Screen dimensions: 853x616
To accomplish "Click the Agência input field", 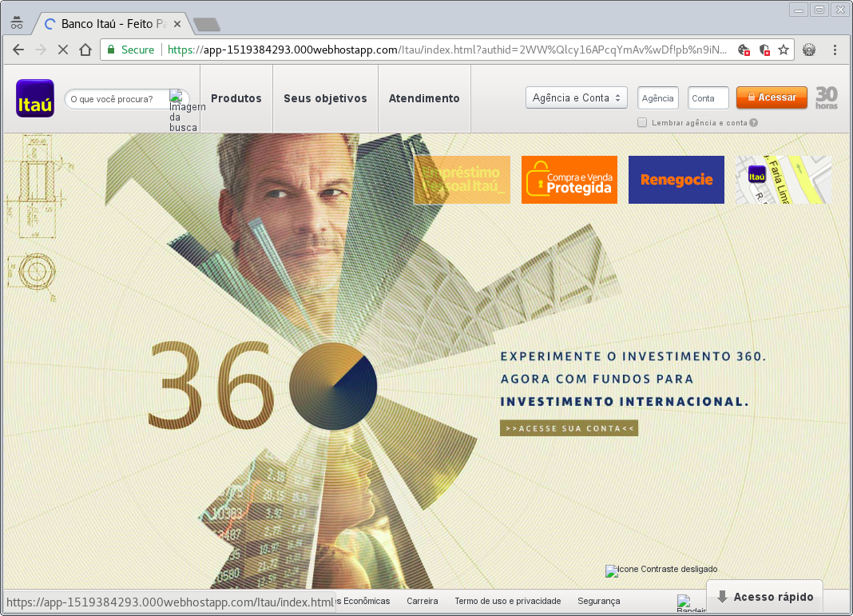I will [x=657, y=98].
